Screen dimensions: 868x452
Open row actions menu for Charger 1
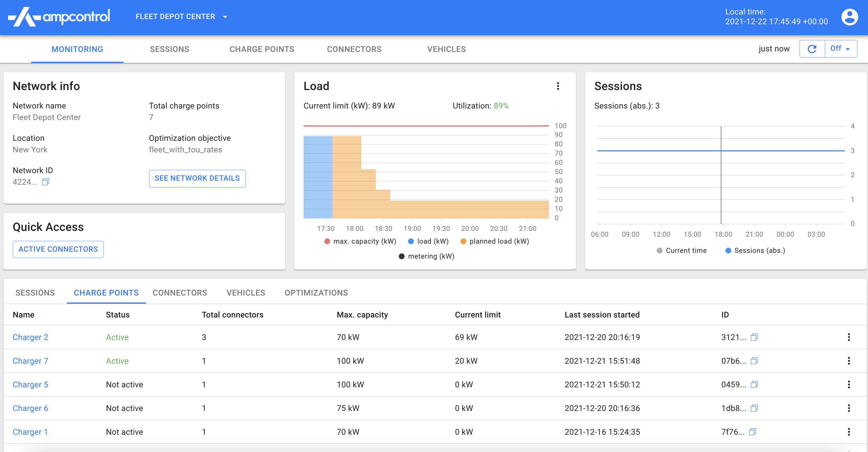[848, 432]
